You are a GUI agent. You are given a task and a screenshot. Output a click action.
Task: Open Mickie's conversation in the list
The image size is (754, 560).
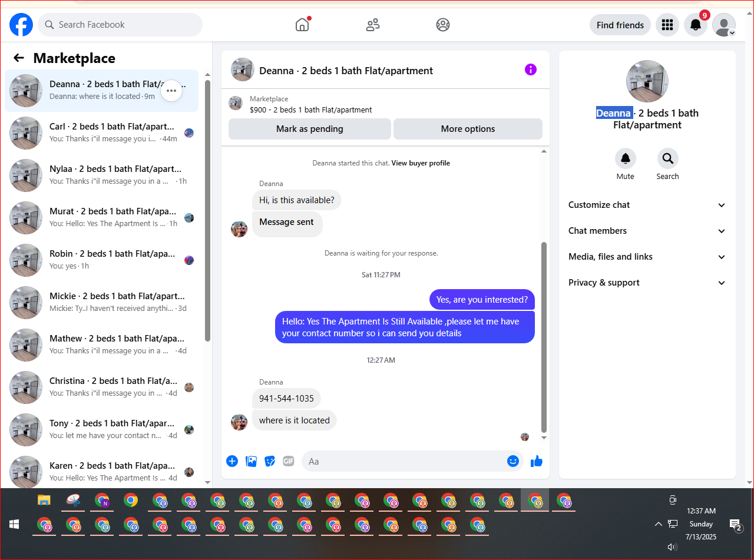tap(101, 302)
